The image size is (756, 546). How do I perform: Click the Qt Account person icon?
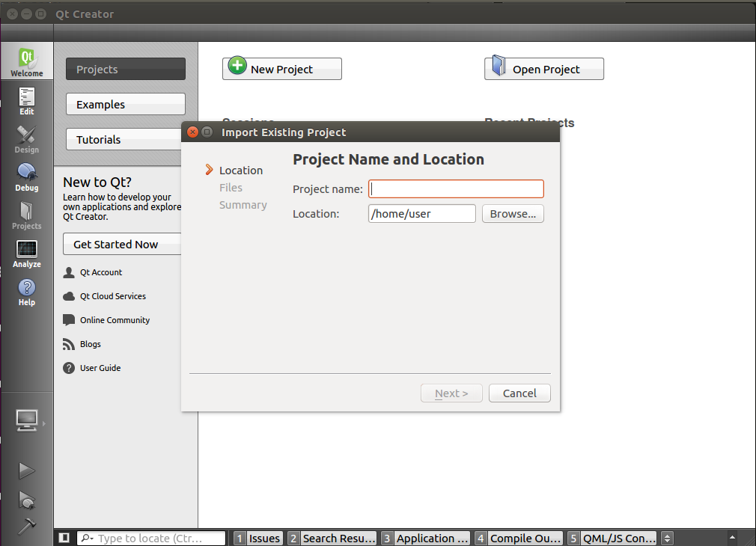[69, 273]
